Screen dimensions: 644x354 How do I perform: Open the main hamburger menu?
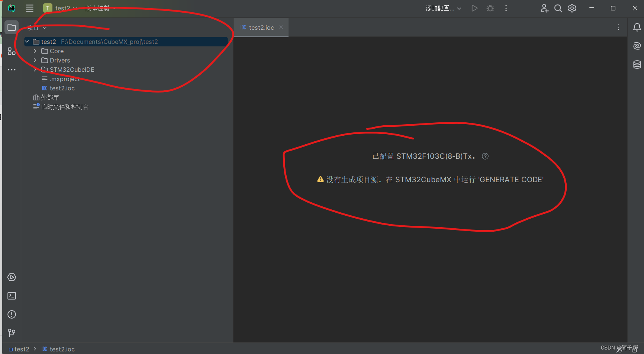[x=29, y=8]
